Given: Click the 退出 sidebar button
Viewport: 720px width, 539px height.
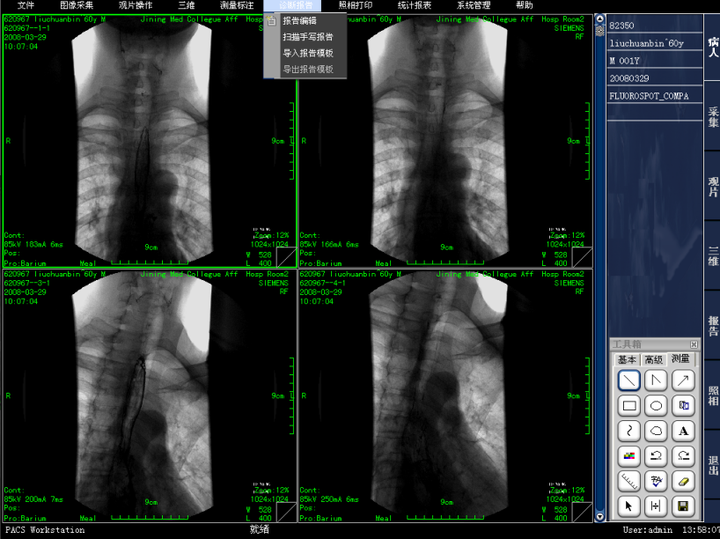Looking at the screenshot, I should point(713,465).
